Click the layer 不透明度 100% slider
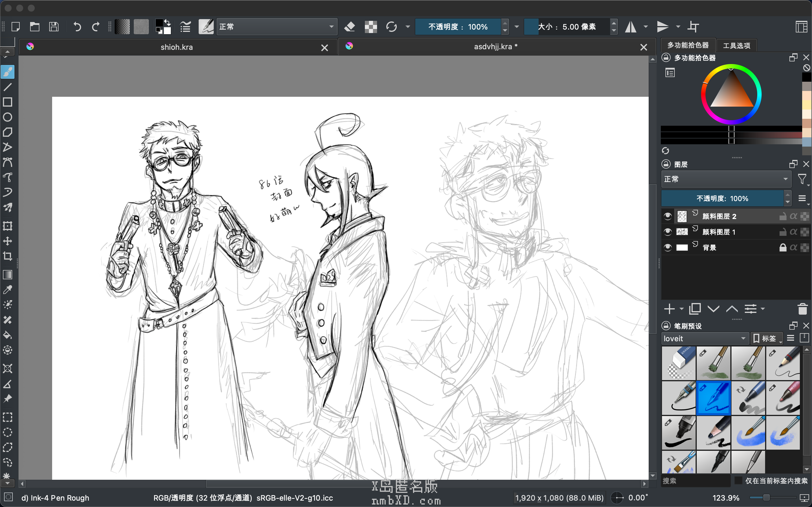The width and height of the screenshot is (812, 507). coord(722,198)
